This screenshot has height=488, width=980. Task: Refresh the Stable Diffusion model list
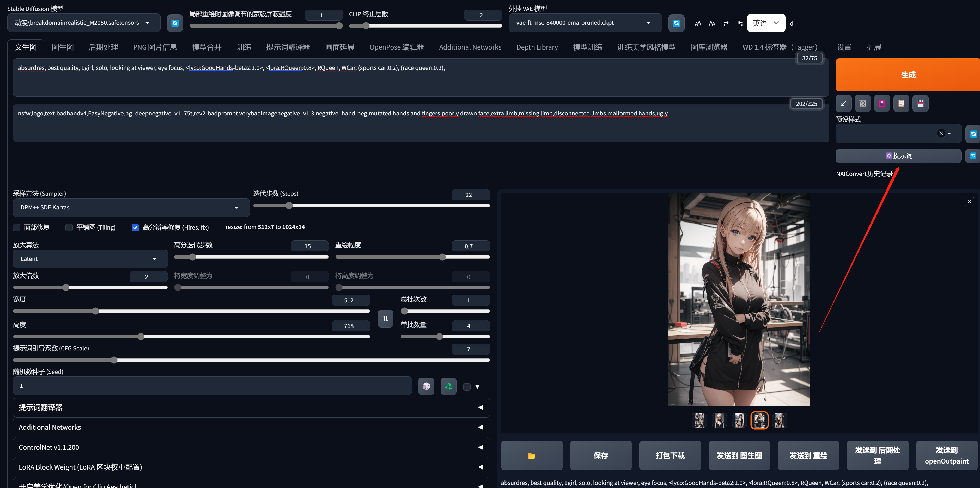175,23
